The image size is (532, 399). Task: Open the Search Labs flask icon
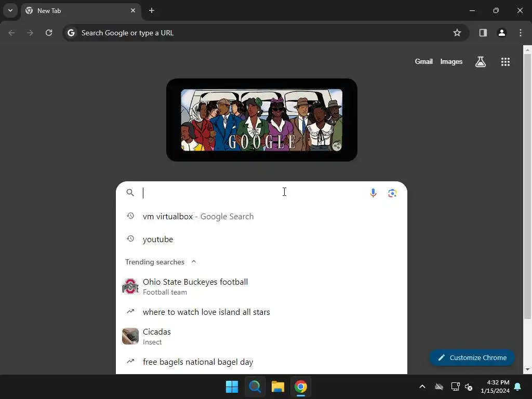tap(481, 62)
